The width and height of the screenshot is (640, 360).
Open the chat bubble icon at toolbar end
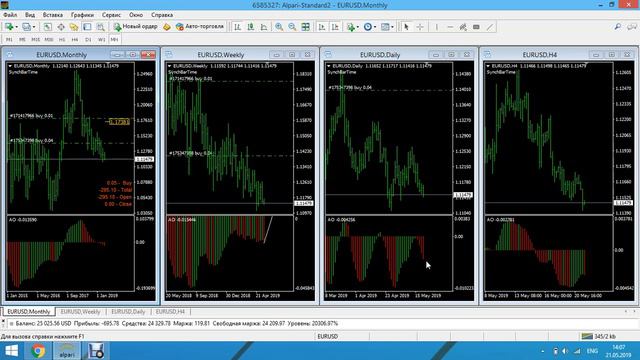click(632, 27)
